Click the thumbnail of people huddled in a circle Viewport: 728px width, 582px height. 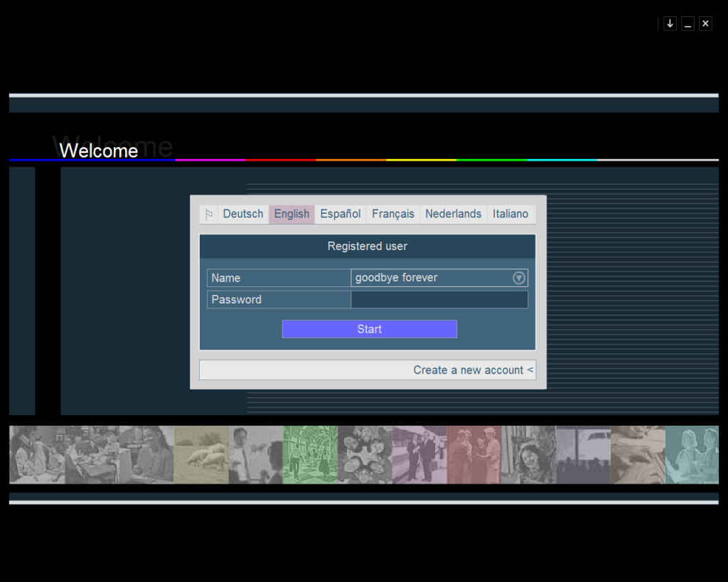pyautogui.click(x=365, y=455)
